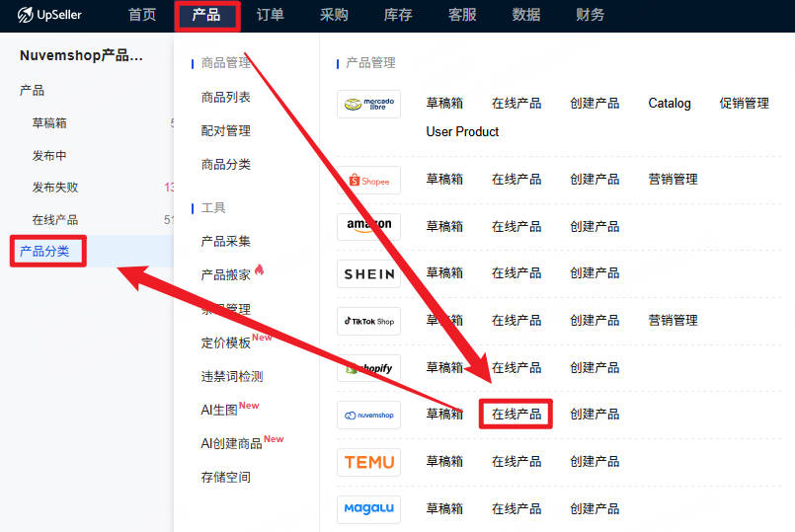795x532 pixels.
Task: Open TEMU 在线产品
Action: 517,462
